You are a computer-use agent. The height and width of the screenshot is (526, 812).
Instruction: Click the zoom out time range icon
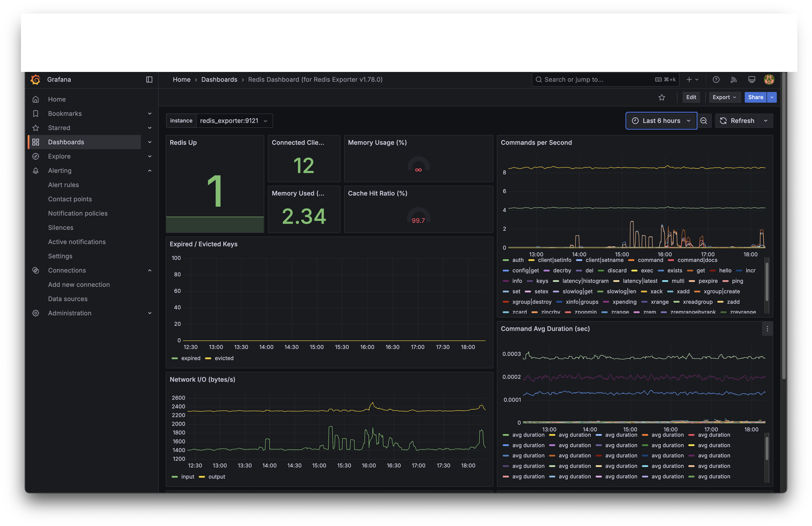[x=703, y=121]
